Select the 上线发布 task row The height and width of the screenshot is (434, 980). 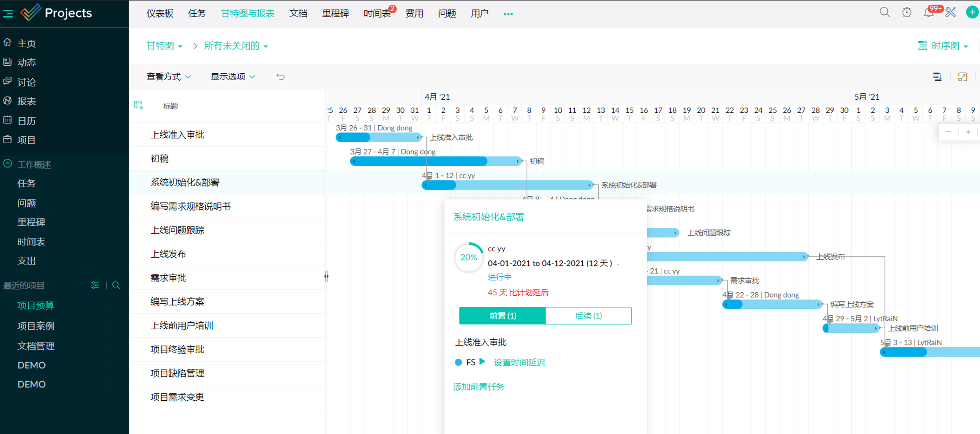(x=169, y=254)
